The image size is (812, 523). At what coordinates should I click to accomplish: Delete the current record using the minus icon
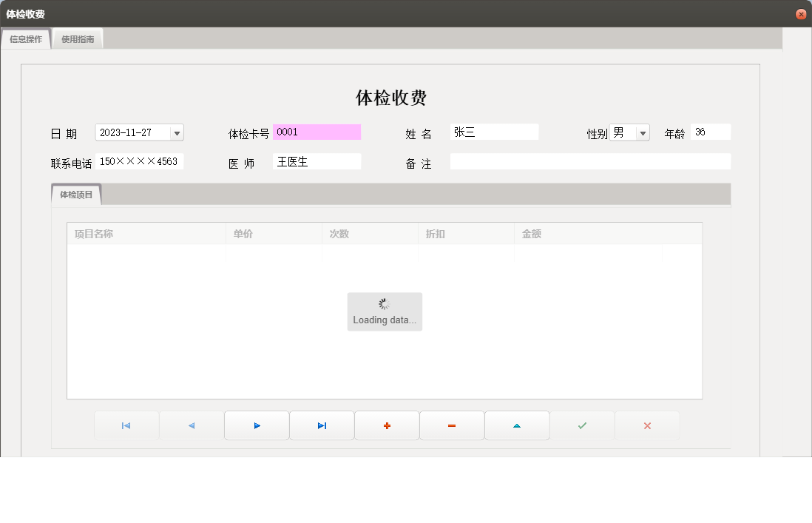[x=452, y=425]
